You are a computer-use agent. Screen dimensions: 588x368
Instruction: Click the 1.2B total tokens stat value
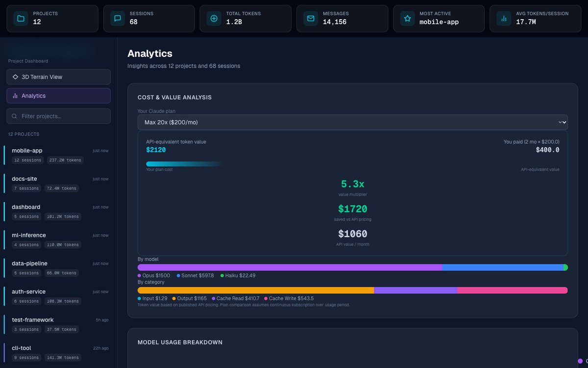(234, 22)
